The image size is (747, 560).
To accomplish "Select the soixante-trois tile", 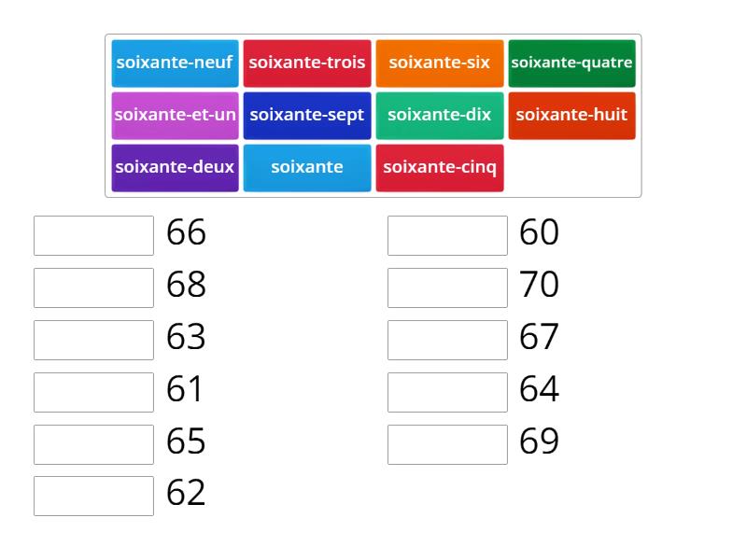I will [307, 63].
